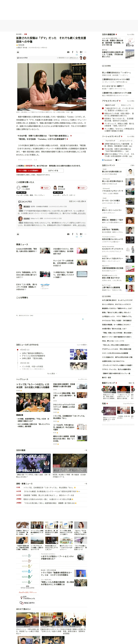Open related link 「暇空茜」を在宅起訴

point(43,139)
